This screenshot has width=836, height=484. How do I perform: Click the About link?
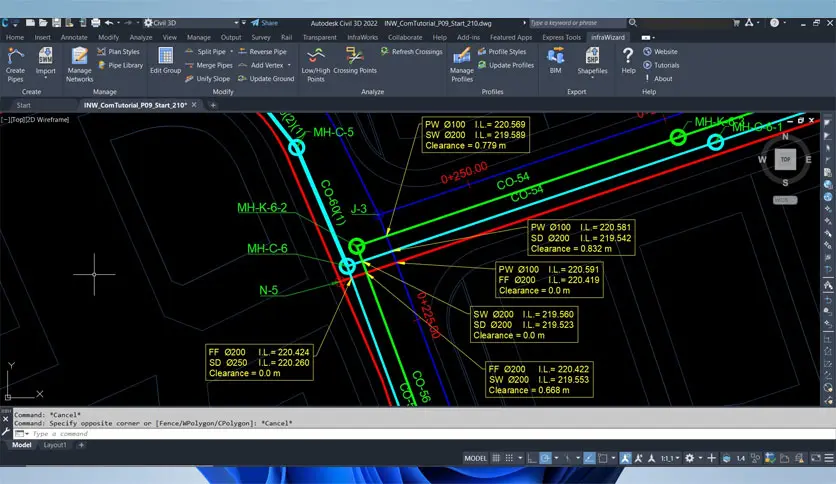(x=658, y=78)
